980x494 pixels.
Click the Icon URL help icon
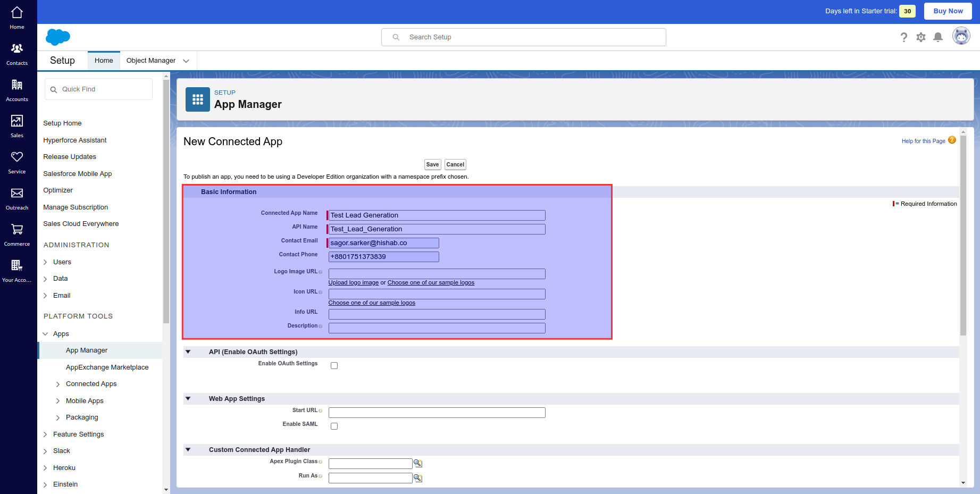320,292
